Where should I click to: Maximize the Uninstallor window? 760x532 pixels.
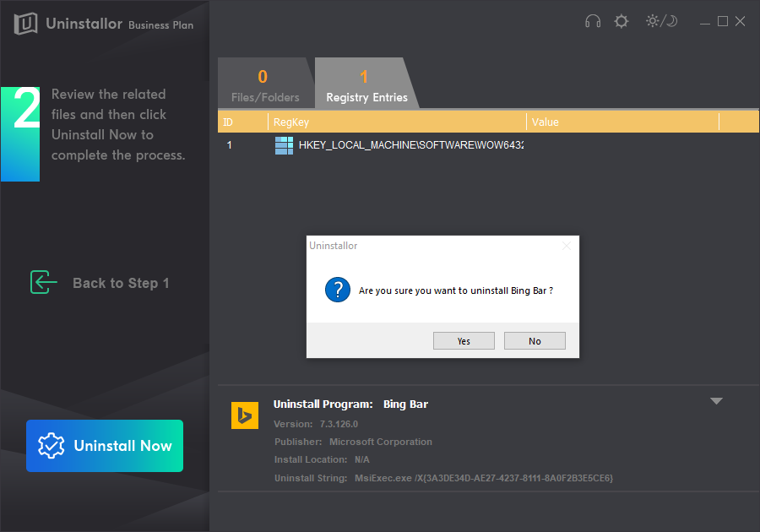tap(723, 21)
